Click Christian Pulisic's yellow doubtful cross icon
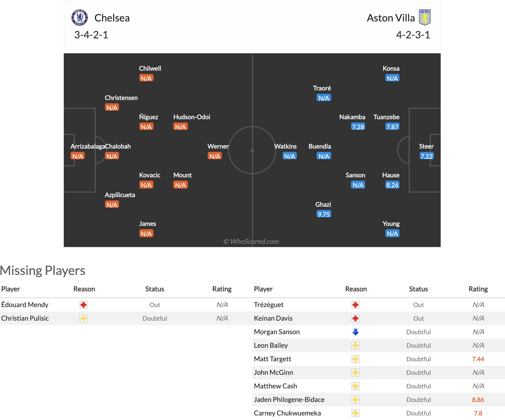Screen dimensions: 505x420 [x=83, y=318]
